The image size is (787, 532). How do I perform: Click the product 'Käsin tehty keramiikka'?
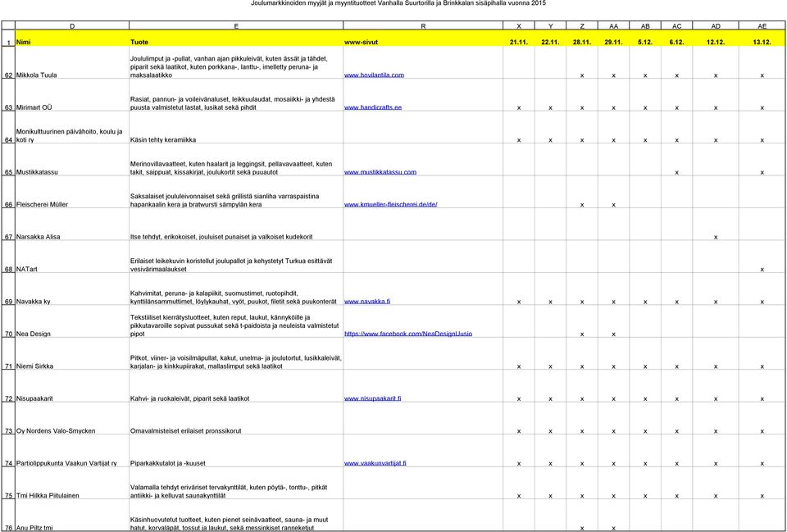(163, 140)
